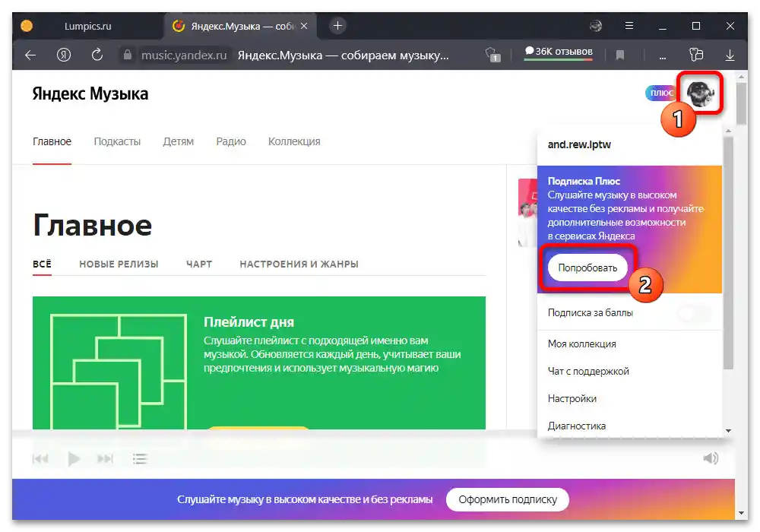Click play button in player bar
The image size is (760, 532).
[74, 458]
